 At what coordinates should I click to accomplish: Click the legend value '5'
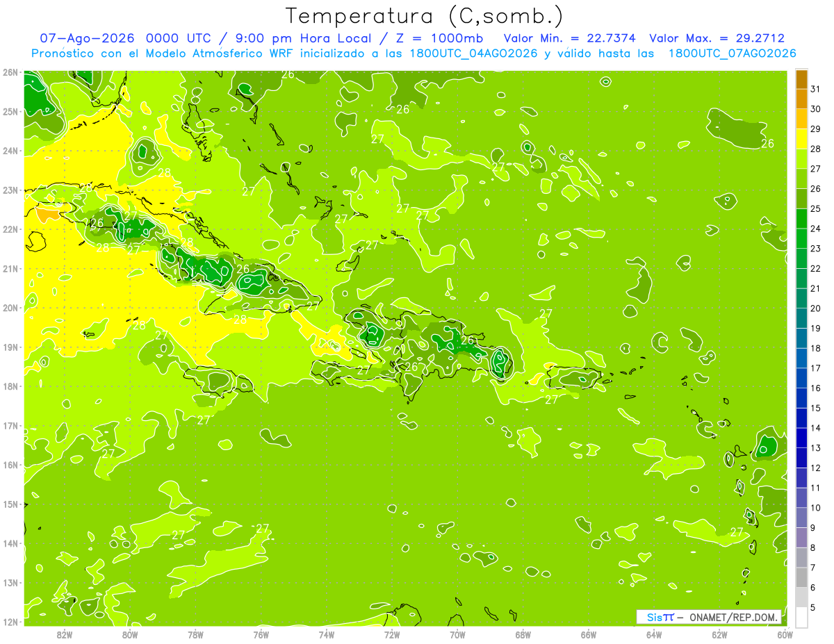click(x=814, y=607)
